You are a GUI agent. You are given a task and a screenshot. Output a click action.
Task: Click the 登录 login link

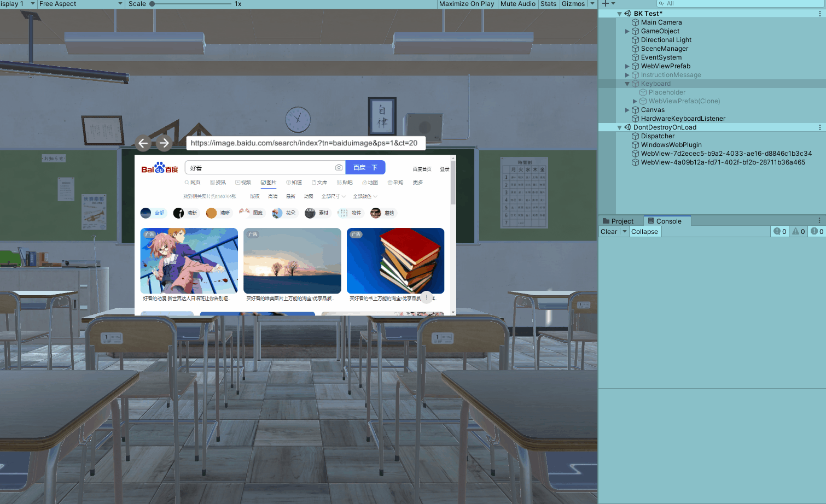coord(445,169)
